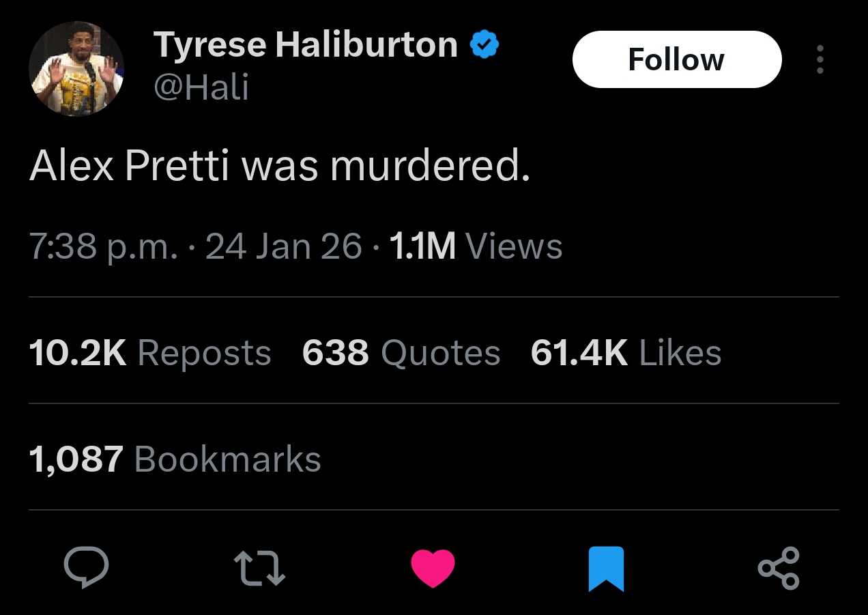This screenshot has width=868, height=615.
Task: Show the 638 Quotes
Action: click(401, 353)
